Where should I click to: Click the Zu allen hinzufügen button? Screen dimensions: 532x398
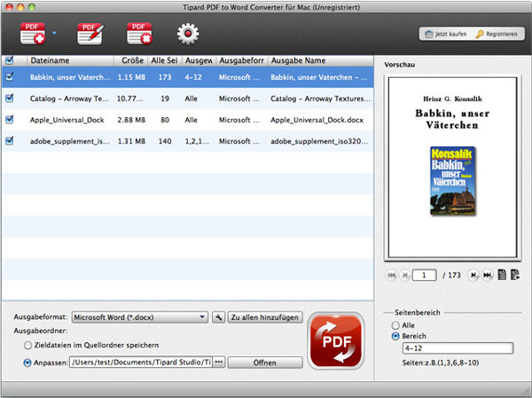[265, 317]
